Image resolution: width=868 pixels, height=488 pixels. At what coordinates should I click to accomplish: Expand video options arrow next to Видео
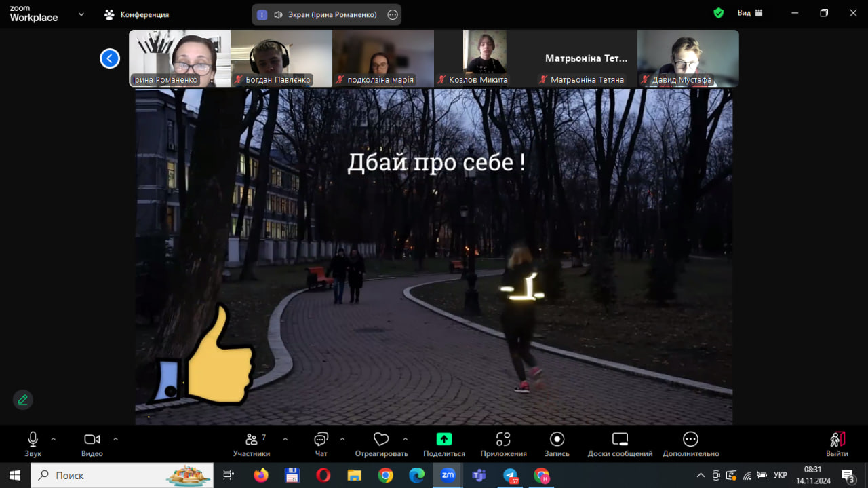(115, 439)
